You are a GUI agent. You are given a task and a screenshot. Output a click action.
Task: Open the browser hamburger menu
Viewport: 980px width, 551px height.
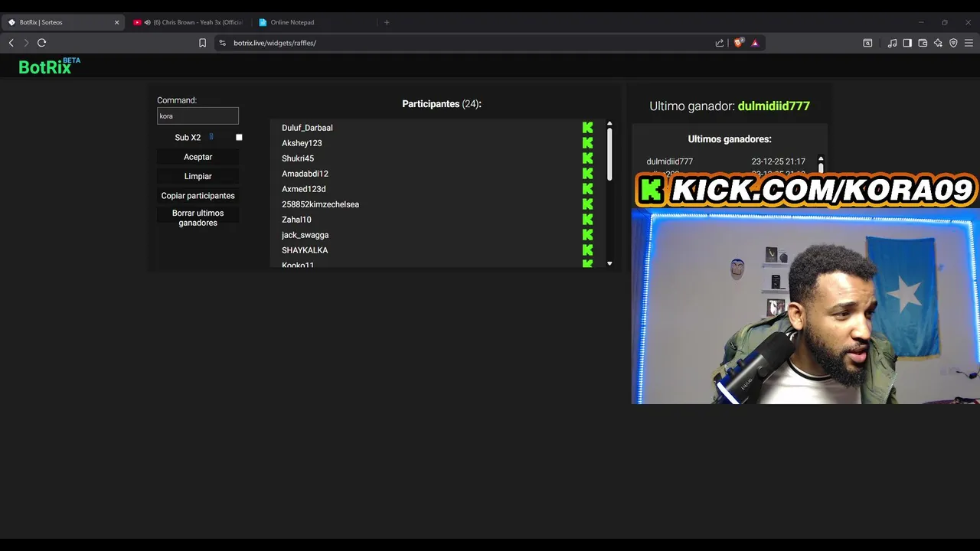(969, 43)
